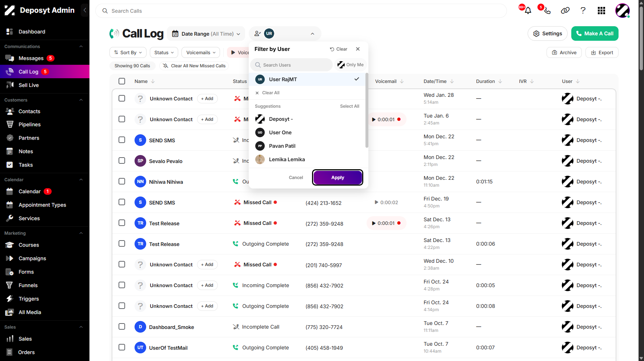
Task: Sort the Name column using its arrow
Action: (153, 81)
